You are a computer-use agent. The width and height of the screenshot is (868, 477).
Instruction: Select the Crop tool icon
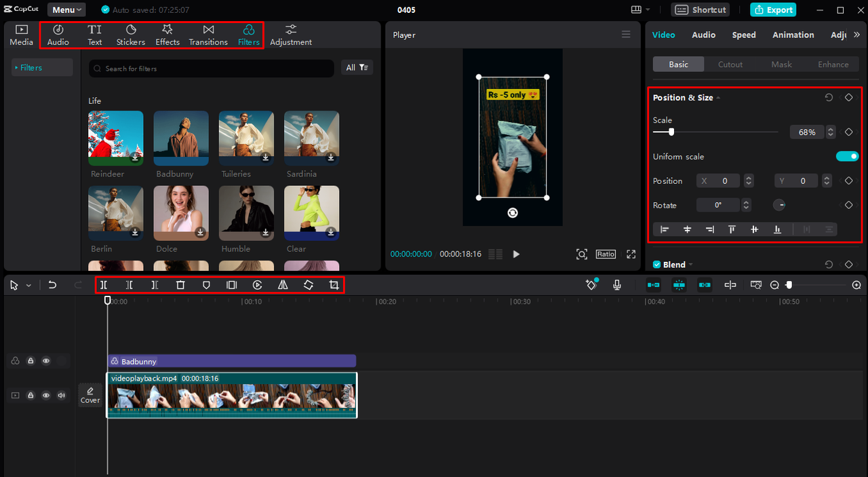click(334, 285)
